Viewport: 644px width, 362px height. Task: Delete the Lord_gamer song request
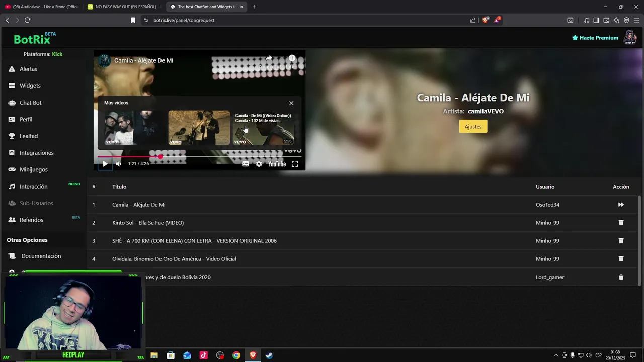pyautogui.click(x=621, y=277)
